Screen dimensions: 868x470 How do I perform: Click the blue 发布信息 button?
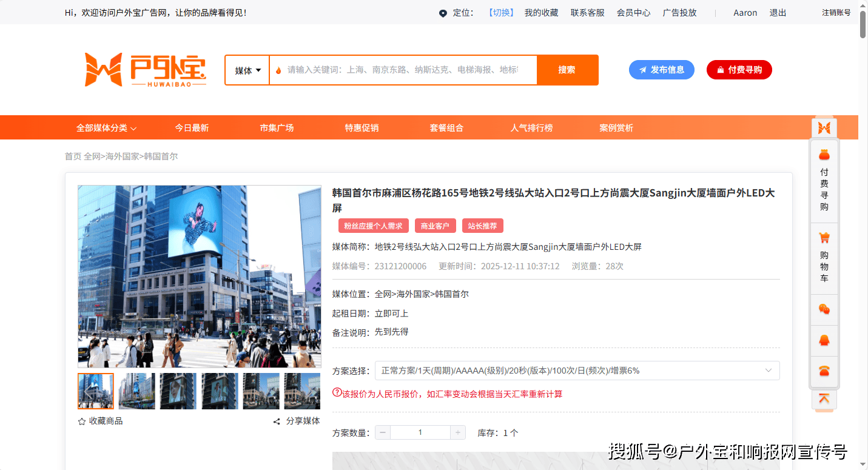(x=661, y=70)
